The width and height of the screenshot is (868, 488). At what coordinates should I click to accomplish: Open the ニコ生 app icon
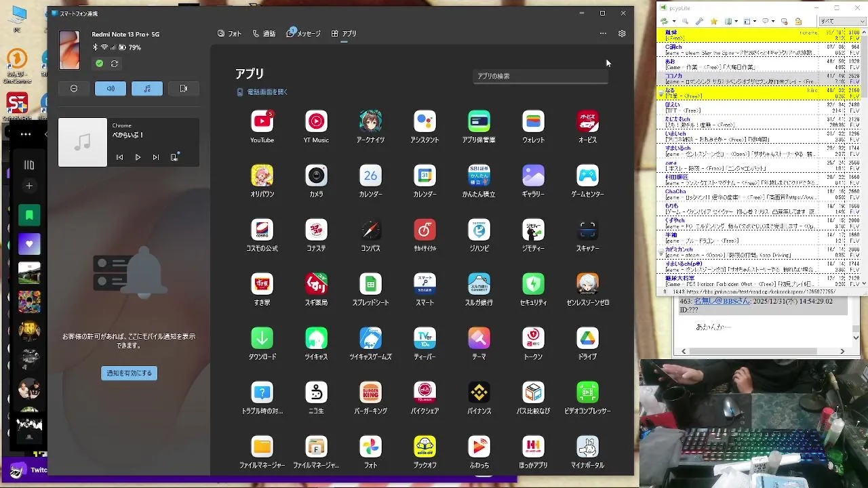(316, 392)
